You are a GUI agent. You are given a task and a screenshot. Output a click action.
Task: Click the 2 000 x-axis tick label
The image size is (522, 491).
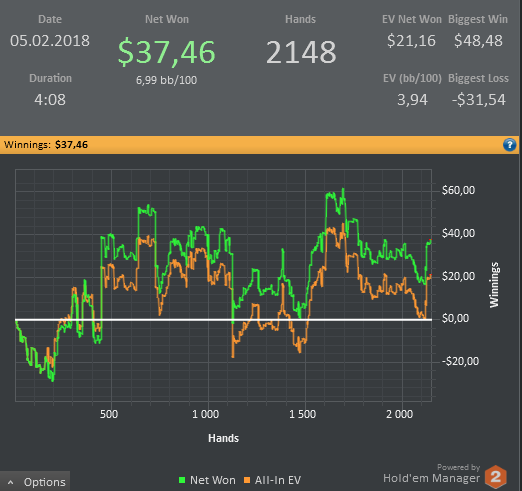[399, 414]
